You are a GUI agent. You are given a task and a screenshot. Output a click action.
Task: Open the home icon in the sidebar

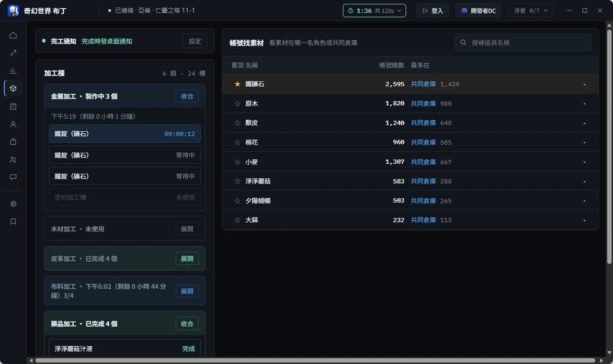point(13,35)
